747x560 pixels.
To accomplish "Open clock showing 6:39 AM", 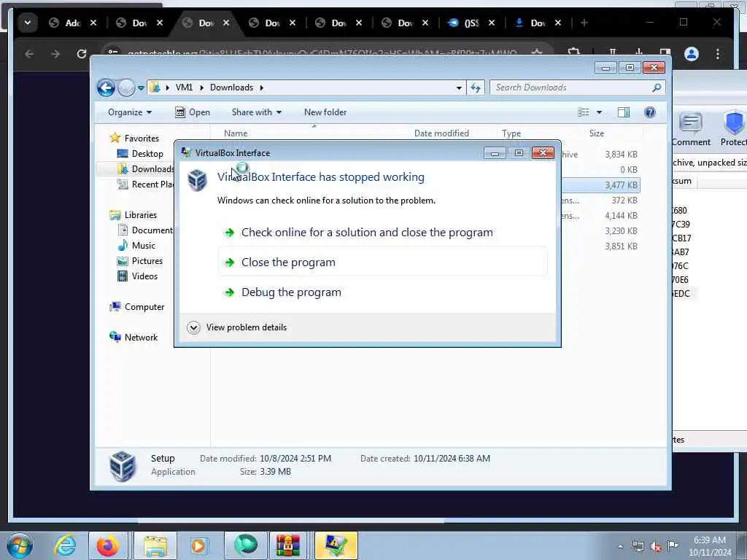I will [710, 546].
